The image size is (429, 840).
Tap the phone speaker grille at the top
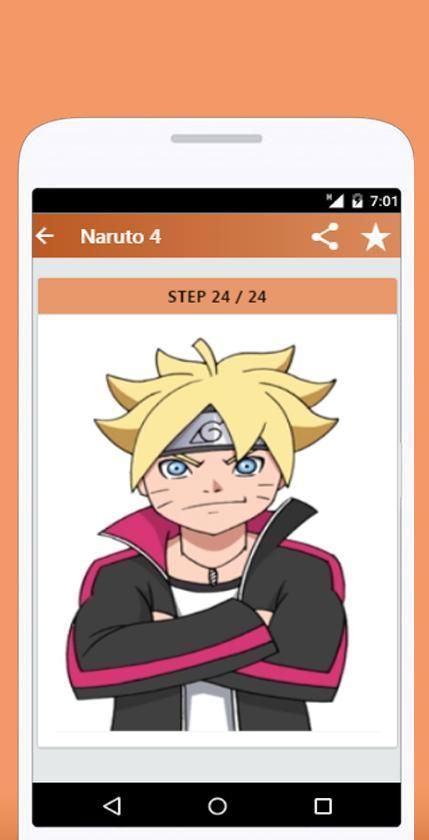pos(216,139)
